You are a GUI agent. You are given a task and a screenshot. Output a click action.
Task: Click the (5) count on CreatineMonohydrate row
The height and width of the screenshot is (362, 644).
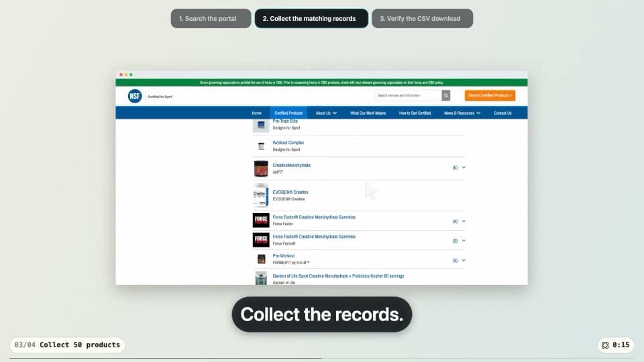coord(455,168)
